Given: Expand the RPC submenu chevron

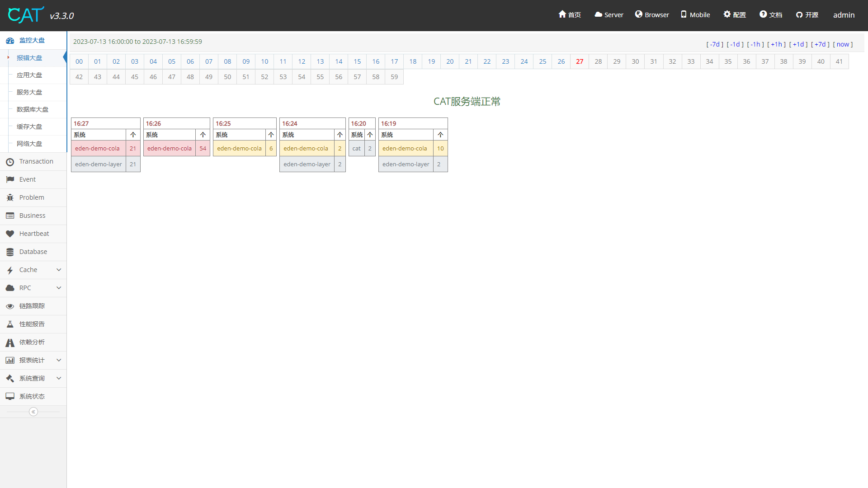Looking at the screenshot, I should pos(59,288).
